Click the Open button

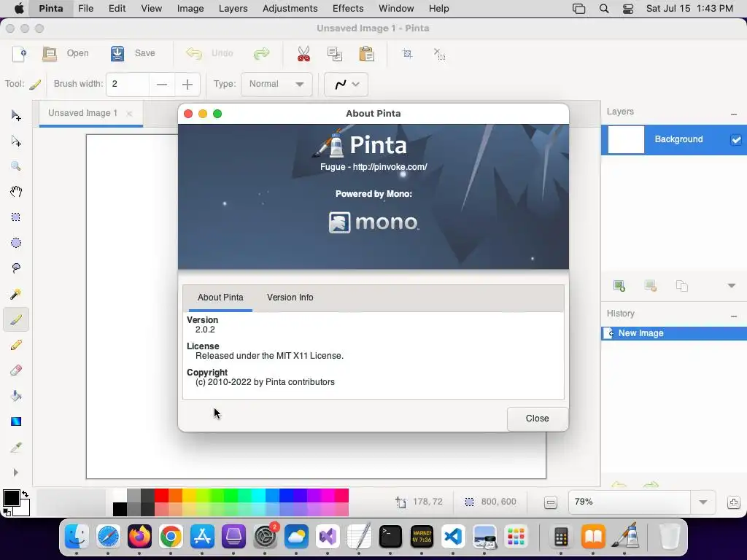(x=66, y=54)
